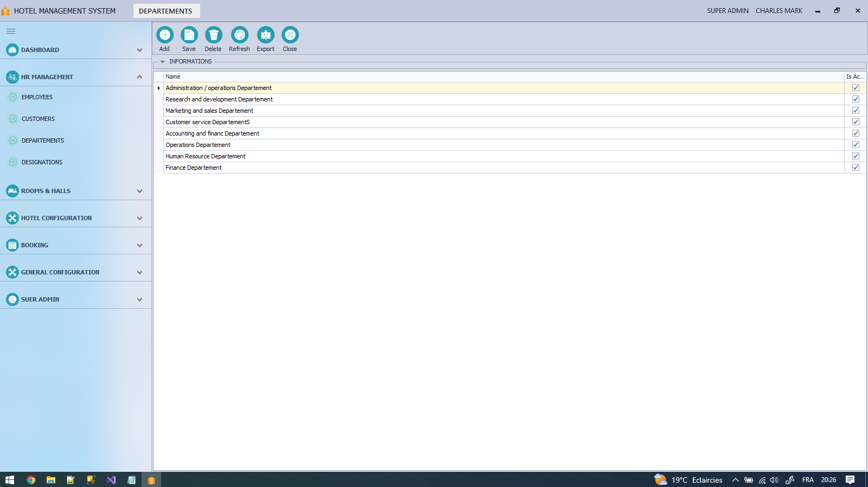Uncheck Is Active for Research and development Departement
This screenshot has height=487, width=868.
coord(856,99)
